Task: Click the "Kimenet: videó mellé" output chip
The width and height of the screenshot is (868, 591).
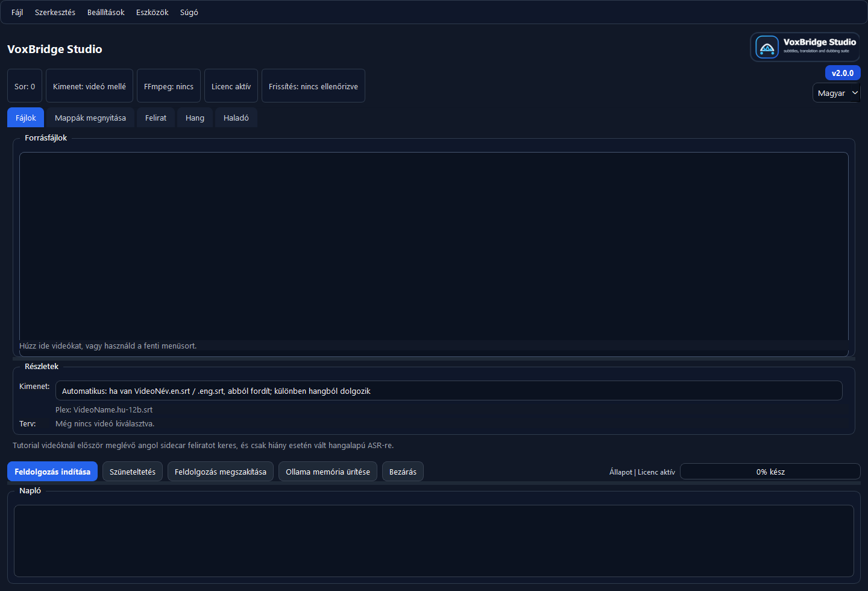Action: [x=89, y=85]
